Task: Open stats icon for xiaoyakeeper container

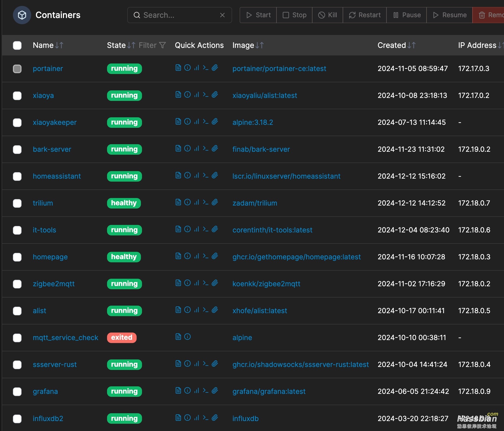Action: tap(197, 122)
